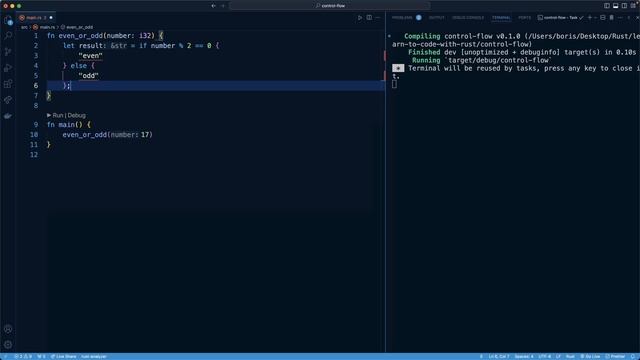Create a new terminal with the plus icon

coord(589,18)
